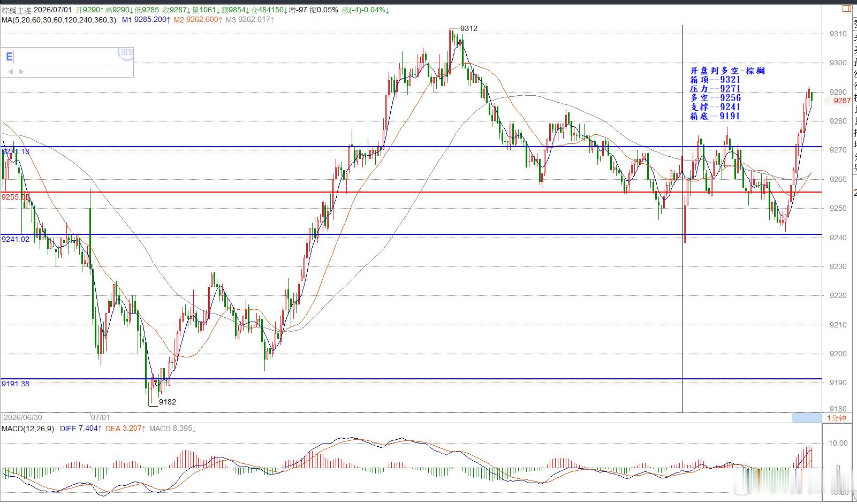
Task: Click the 量1061 volume in header
Action: pyautogui.click(x=205, y=10)
